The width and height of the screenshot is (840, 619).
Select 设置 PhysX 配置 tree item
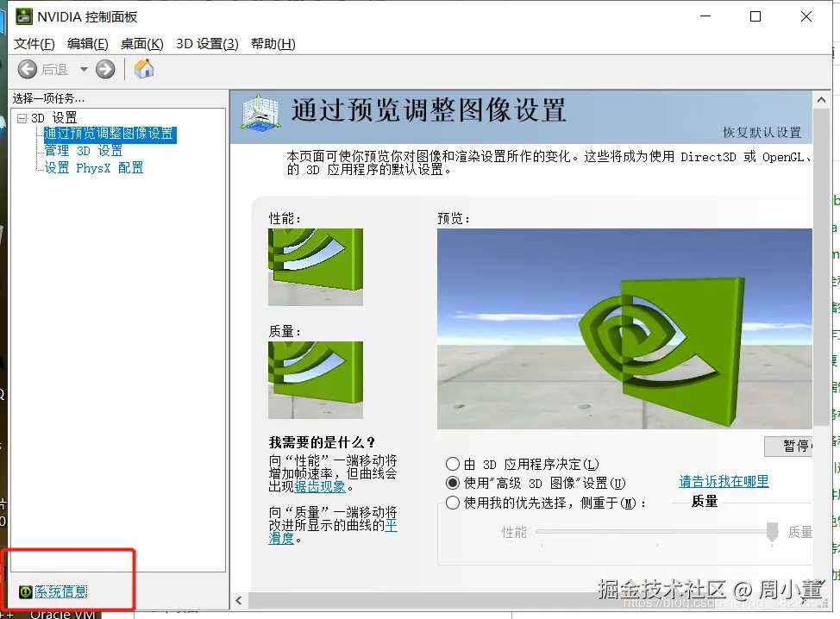94,167
